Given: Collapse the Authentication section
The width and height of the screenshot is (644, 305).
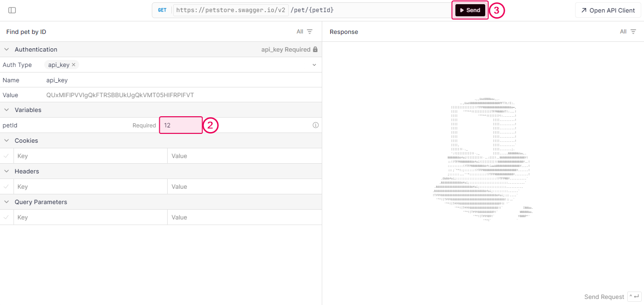Looking at the screenshot, I should [x=7, y=49].
